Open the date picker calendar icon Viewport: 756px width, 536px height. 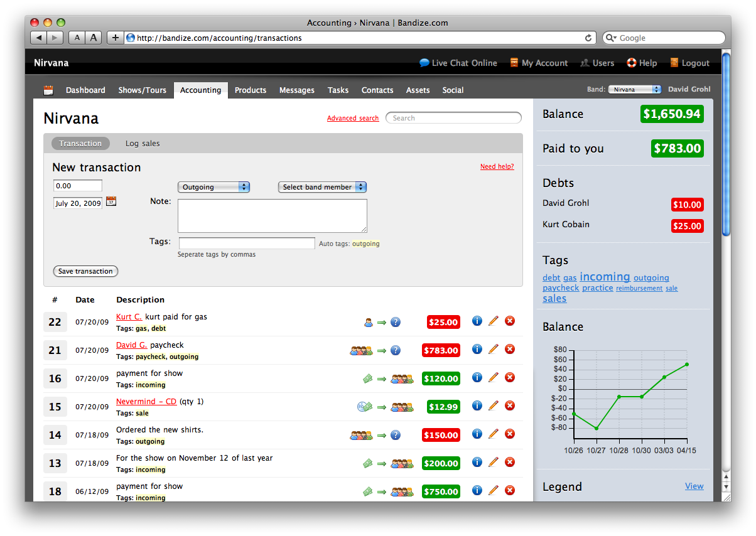click(111, 201)
